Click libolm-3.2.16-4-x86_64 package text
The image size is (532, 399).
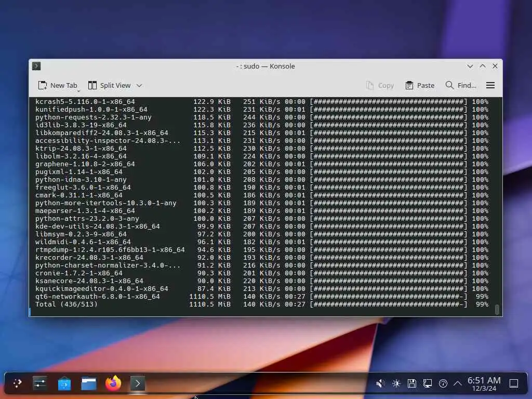point(81,156)
